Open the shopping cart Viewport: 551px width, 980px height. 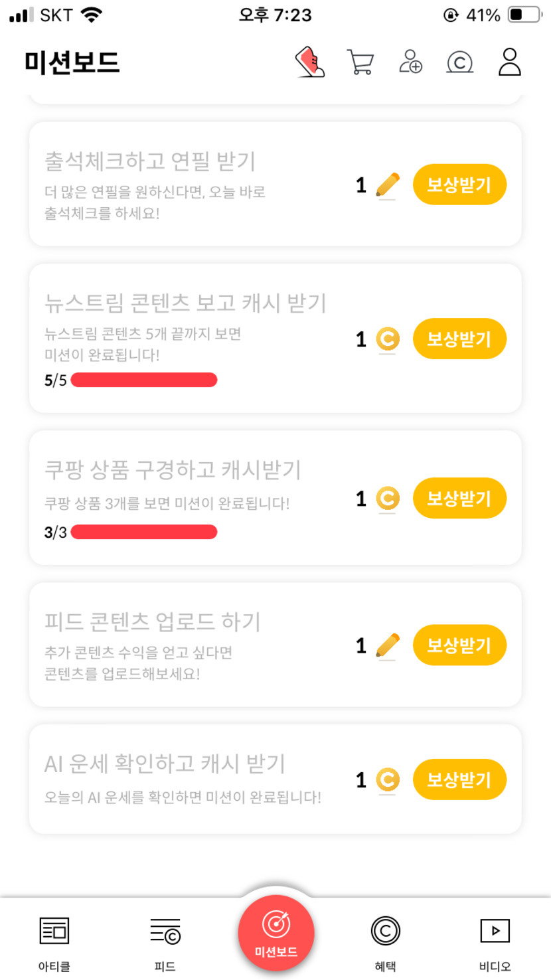pos(360,62)
